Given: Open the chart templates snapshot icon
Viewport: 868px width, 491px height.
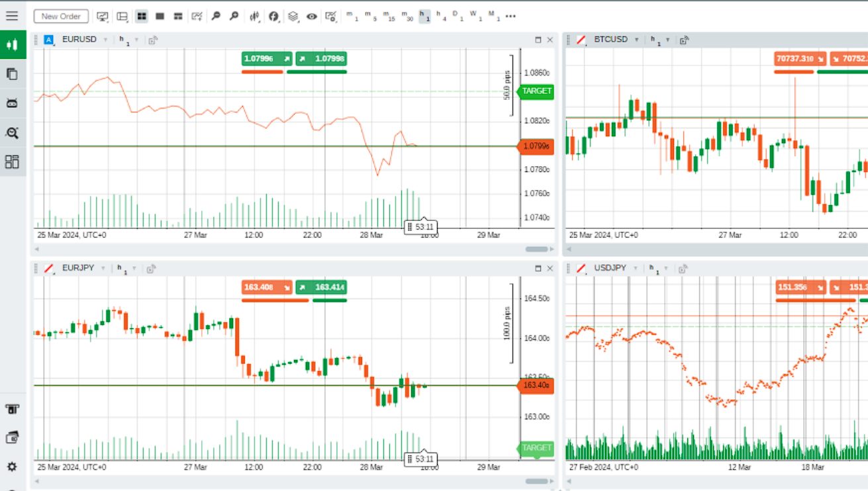Looking at the screenshot, I should (x=331, y=17).
